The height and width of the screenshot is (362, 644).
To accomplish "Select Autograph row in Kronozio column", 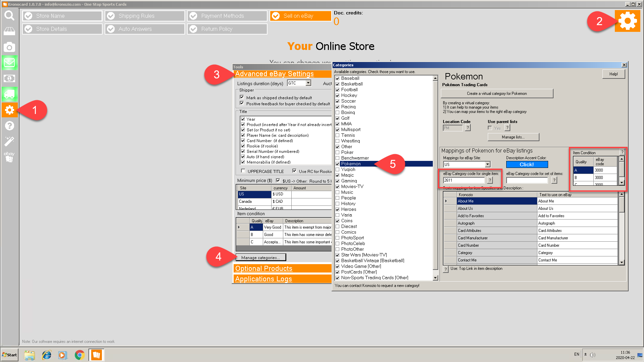I will (497, 223).
